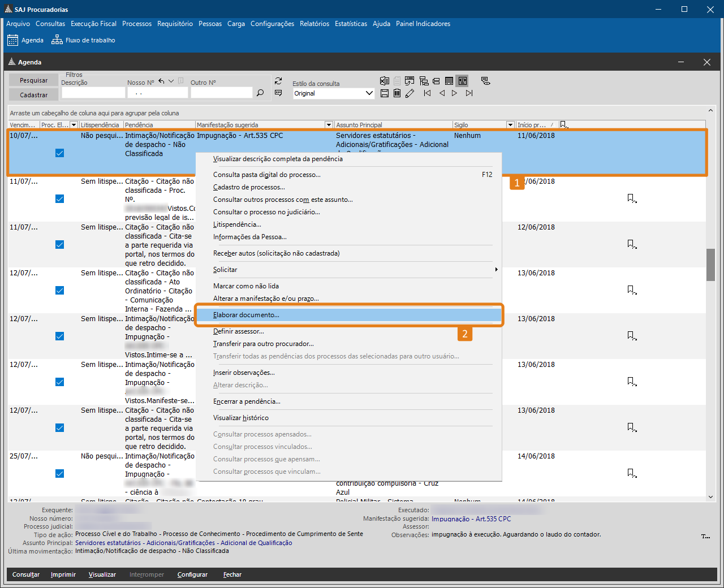
Task: Expand the Estilo da consulta dropdown
Action: tap(369, 93)
